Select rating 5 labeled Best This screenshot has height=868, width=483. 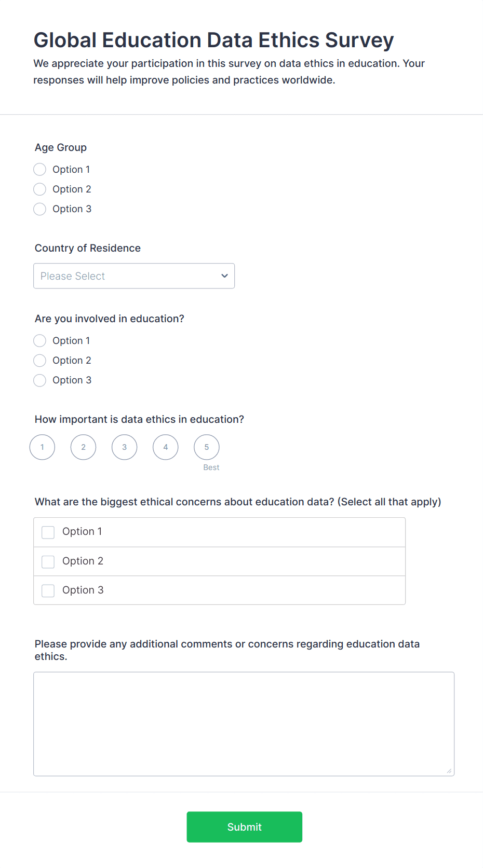(x=207, y=447)
